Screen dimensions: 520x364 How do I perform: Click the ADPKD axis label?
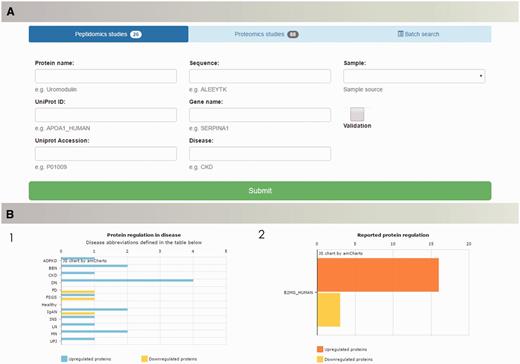point(50,261)
